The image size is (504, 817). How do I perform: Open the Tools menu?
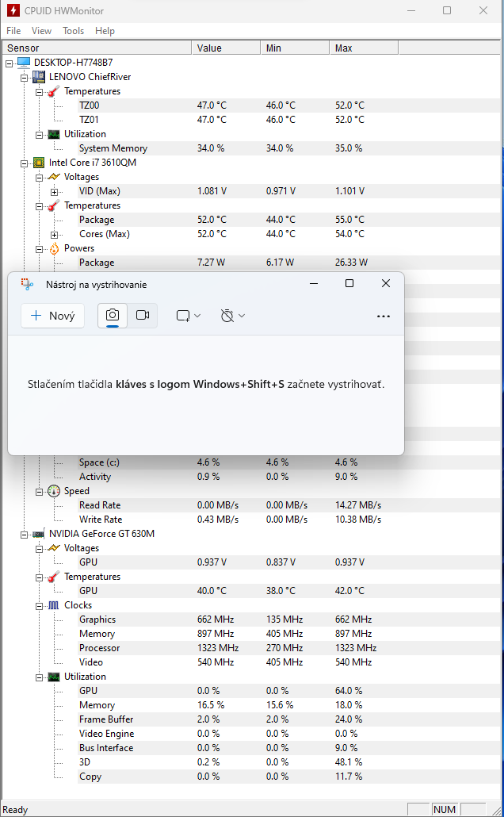(x=74, y=31)
